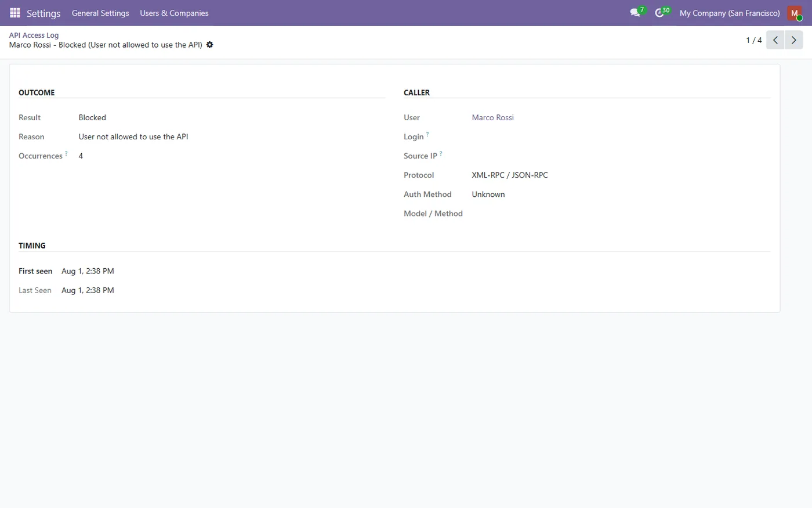The width and height of the screenshot is (812, 508).
Task: Click the XML-RPC / JSON-RPC protocol value
Action: [x=510, y=175]
